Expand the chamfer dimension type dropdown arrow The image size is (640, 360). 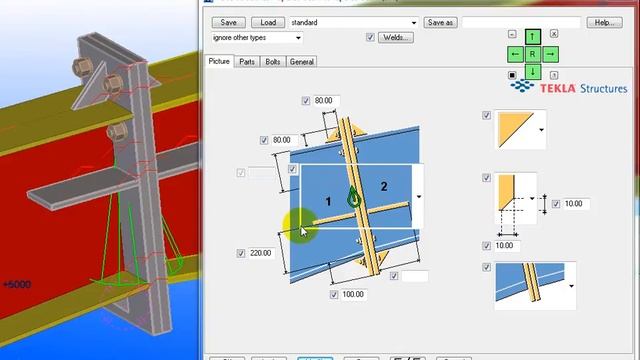click(532, 199)
